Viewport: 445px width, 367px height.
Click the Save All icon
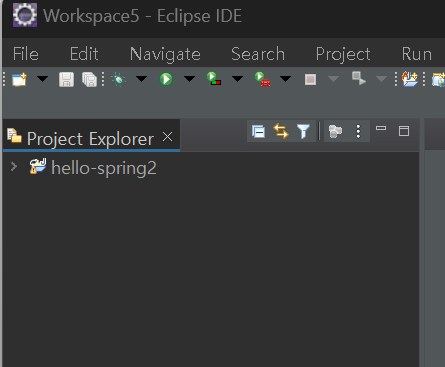89,80
